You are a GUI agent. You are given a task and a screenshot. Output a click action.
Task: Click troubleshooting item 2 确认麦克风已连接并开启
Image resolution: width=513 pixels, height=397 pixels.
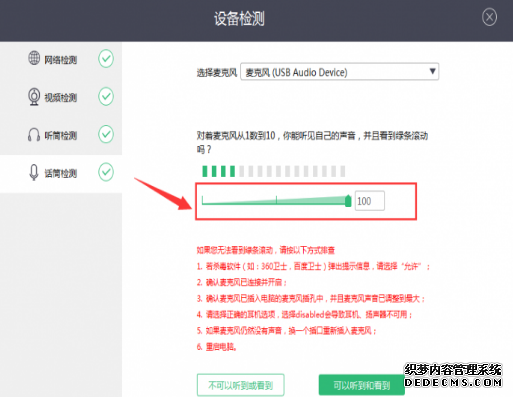click(x=242, y=282)
